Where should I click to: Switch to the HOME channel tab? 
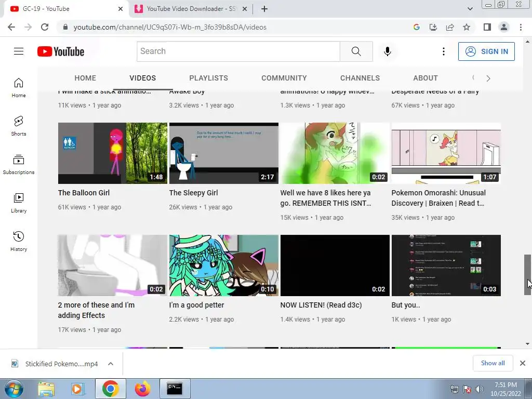85,78
